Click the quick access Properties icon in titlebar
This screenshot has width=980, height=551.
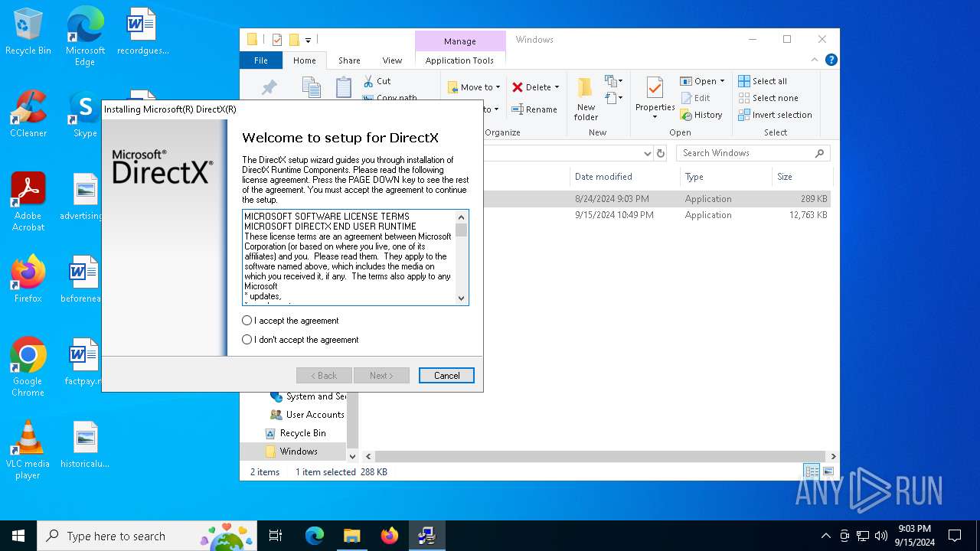(x=277, y=40)
